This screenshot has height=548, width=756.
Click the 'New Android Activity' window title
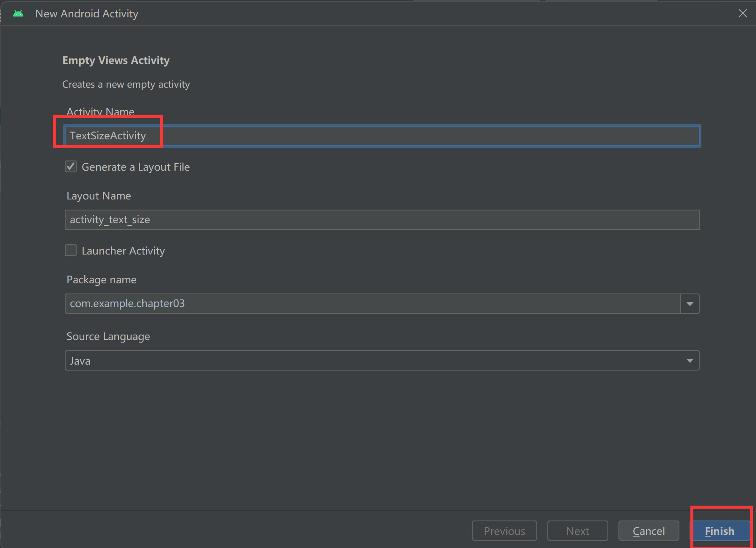87,14
